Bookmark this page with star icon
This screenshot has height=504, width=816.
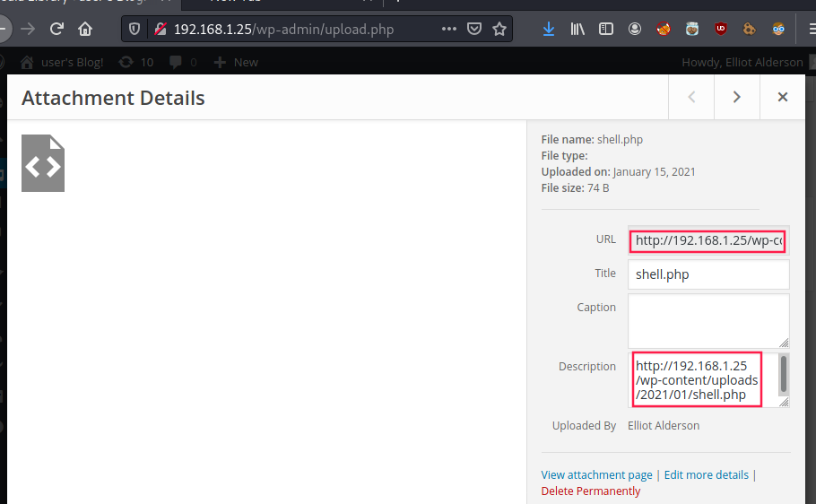(x=499, y=29)
